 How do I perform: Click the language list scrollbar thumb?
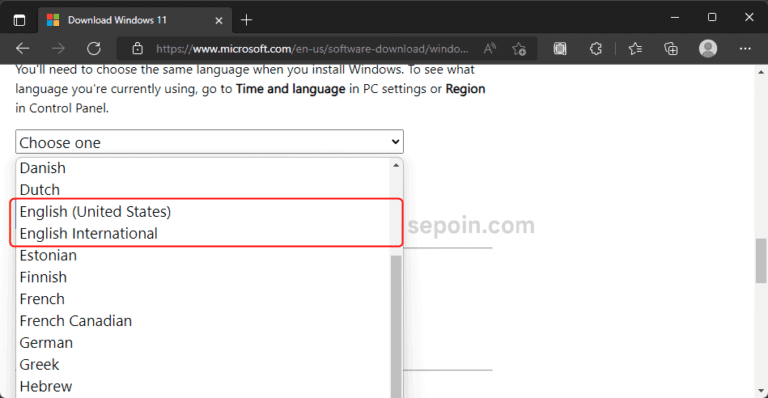click(x=396, y=326)
